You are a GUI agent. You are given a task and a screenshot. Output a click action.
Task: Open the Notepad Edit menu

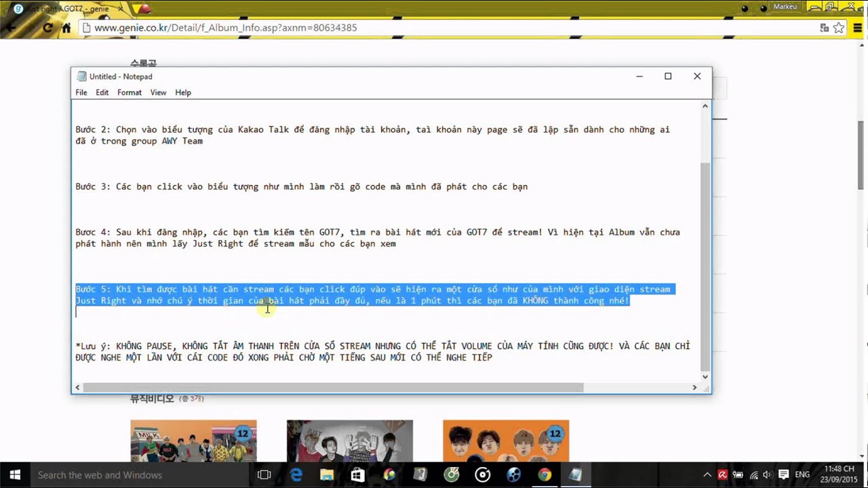coord(102,92)
